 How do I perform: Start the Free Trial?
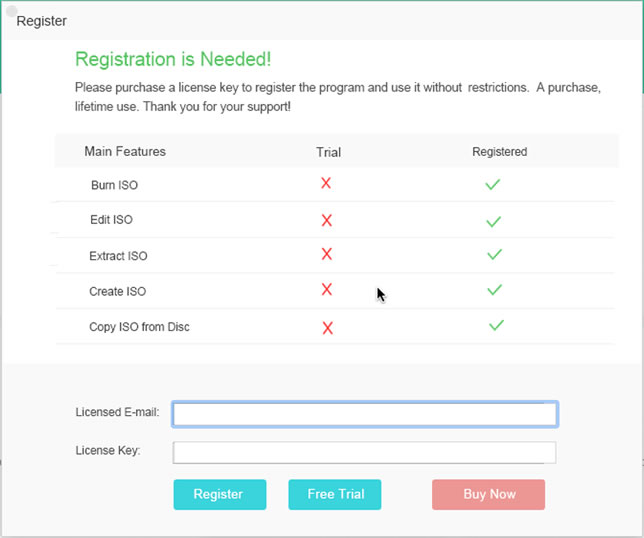tap(335, 494)
